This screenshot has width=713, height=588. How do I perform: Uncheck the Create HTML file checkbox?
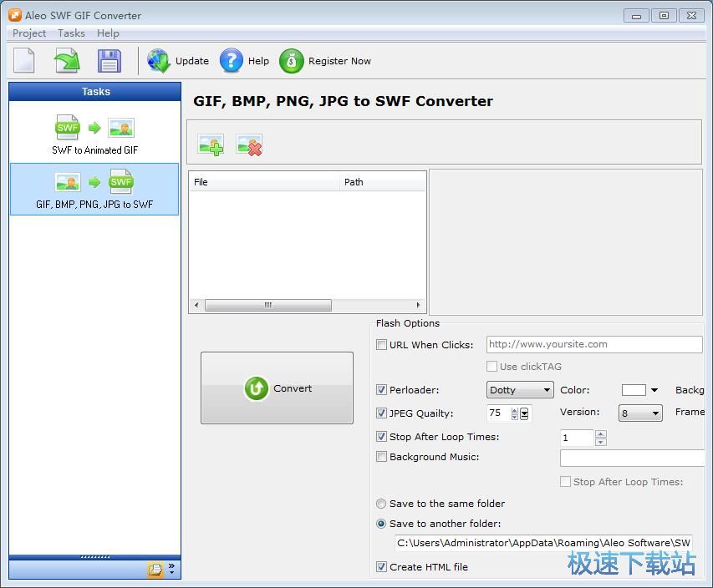pyautogui.click(x=381, y=566)
